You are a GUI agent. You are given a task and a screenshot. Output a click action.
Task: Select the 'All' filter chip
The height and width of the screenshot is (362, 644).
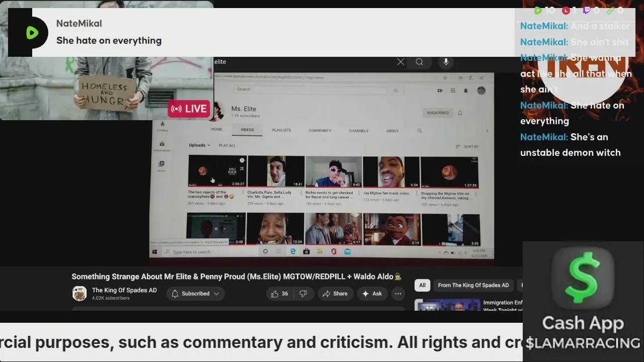click(x=423, y=285)
